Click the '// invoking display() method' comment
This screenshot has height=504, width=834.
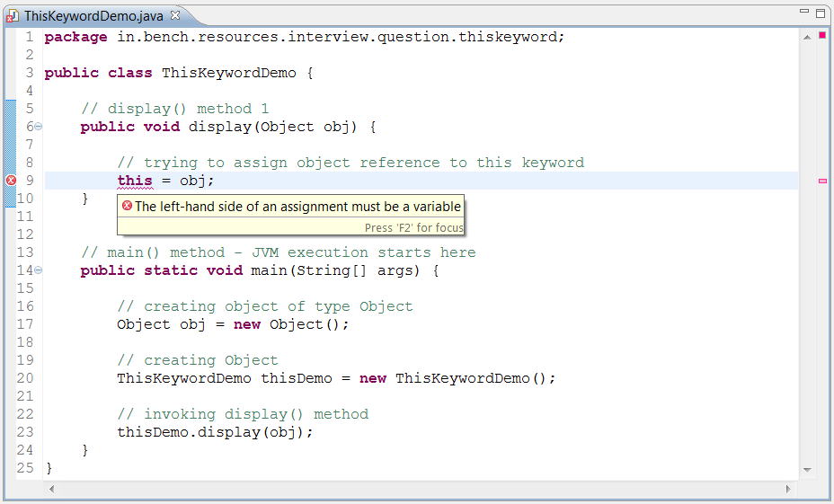243,414
